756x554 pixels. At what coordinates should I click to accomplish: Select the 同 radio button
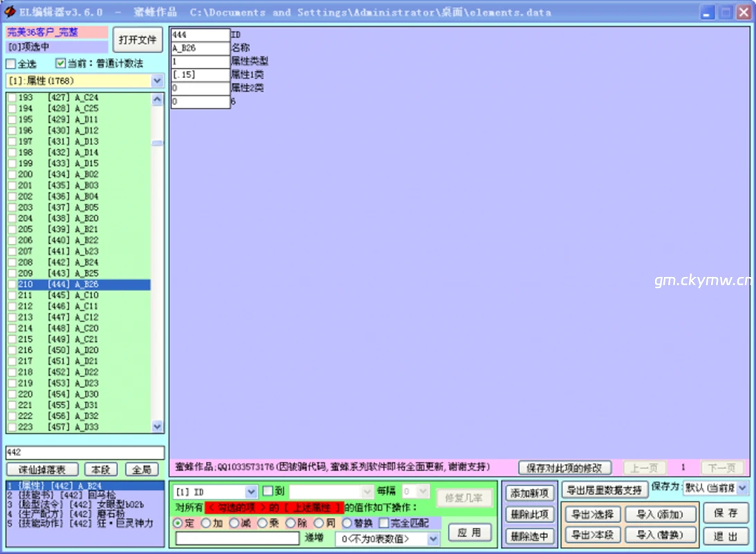click(x=319, y=523)
